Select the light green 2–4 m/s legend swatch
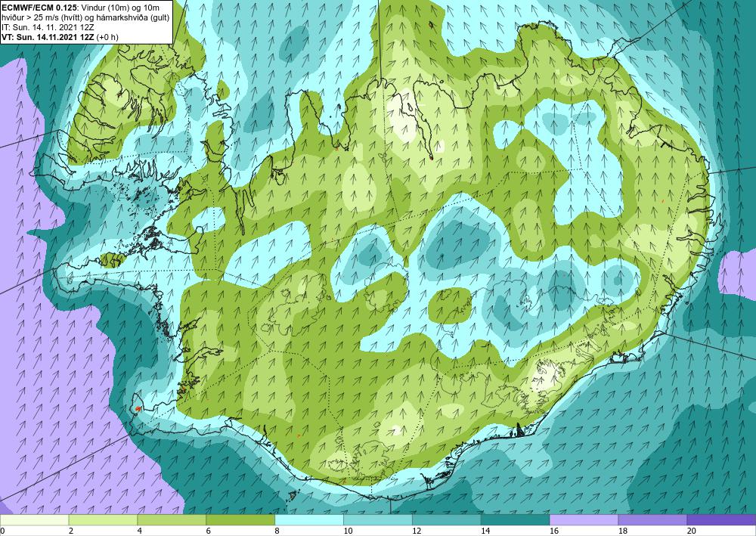The height and width of the screenshot is (536, 756). point(103,519)
